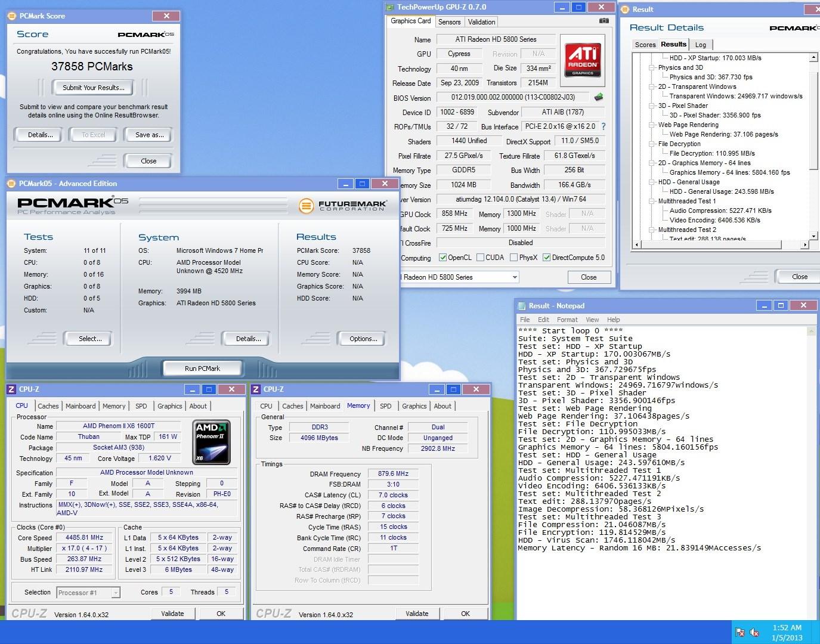Screen dimensions: 820x644
Task: Click the Core Speed value 4485.81 MHz
Action: pos(84,537)
